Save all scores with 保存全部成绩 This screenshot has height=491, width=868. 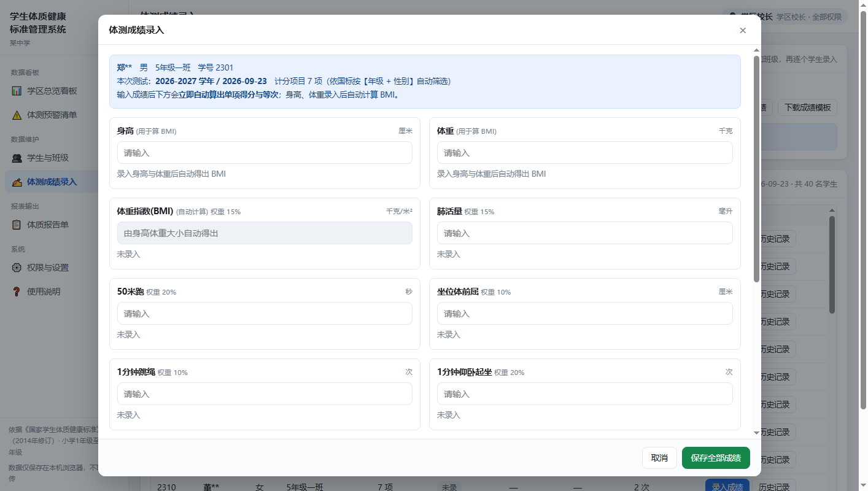click(716, 458)
